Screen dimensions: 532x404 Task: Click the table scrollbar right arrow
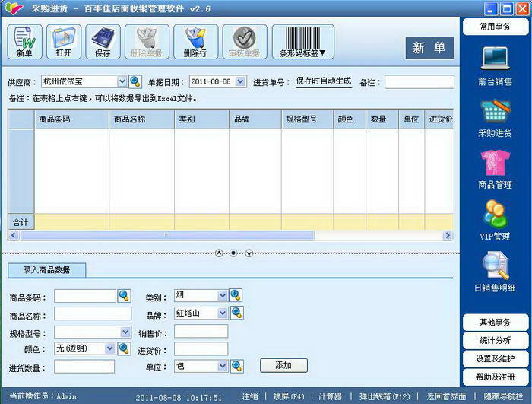coord(448,235)
